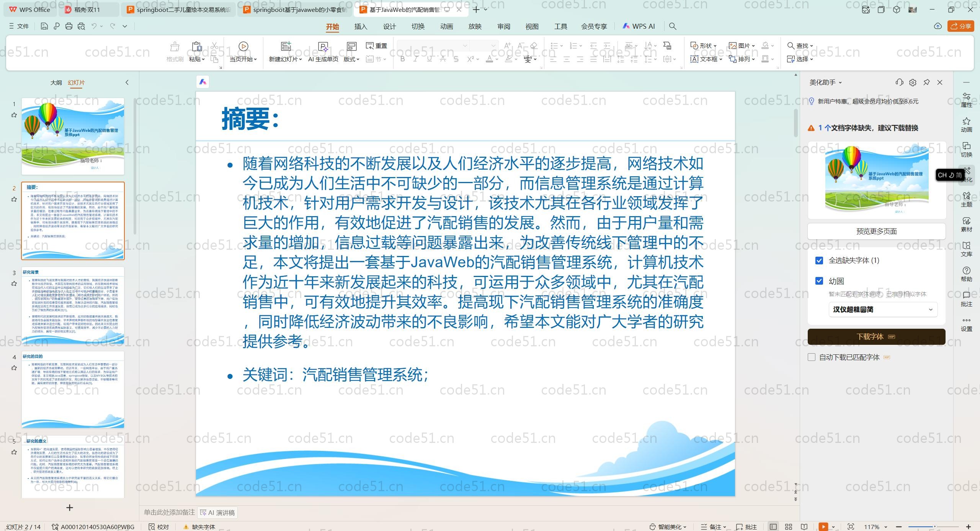Open the 汉仪超粗圆简 font dropdown
980x531 pixels.
883,310
